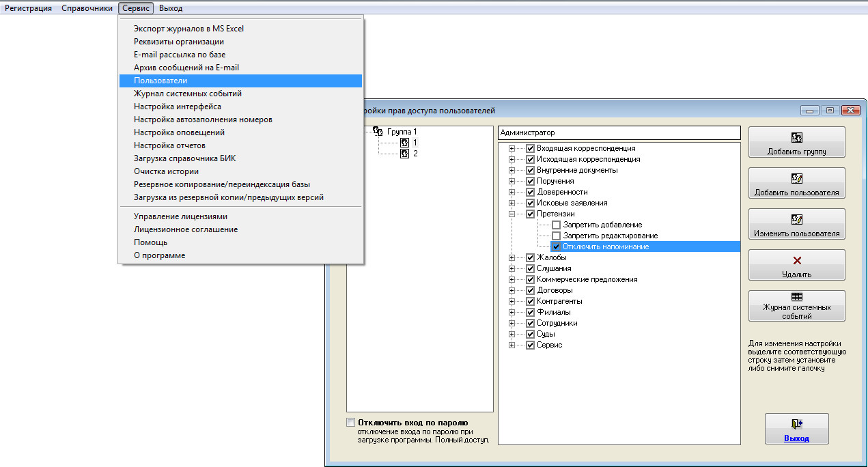Open Журнал системных событий button in dialog
This screenshot has height=467, width=868.
796,306
